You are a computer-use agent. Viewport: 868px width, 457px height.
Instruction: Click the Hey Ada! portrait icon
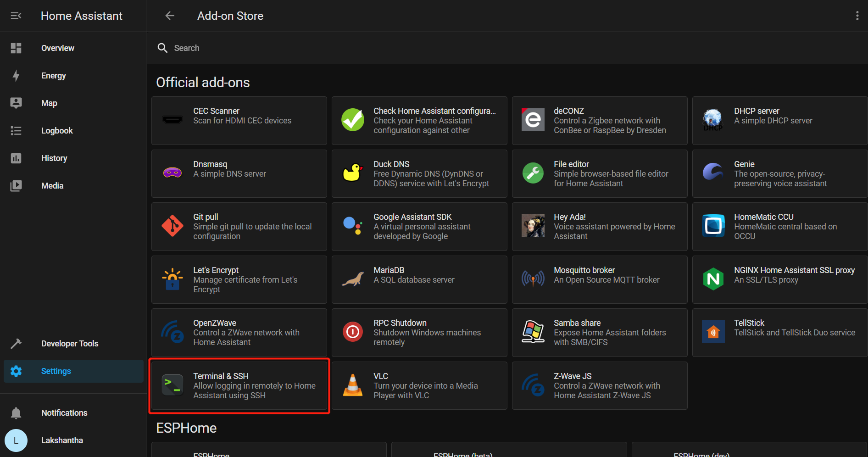coord(533,226)
